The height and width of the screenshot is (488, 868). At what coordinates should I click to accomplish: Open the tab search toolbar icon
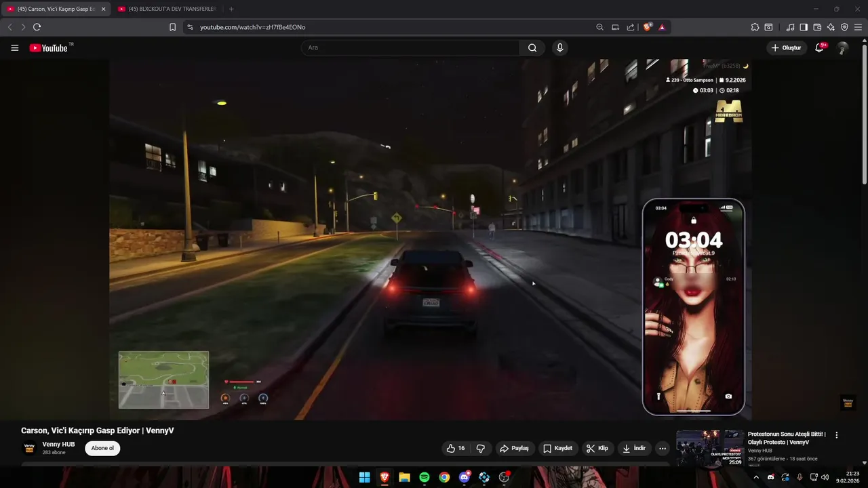click(x=768, y=27)
